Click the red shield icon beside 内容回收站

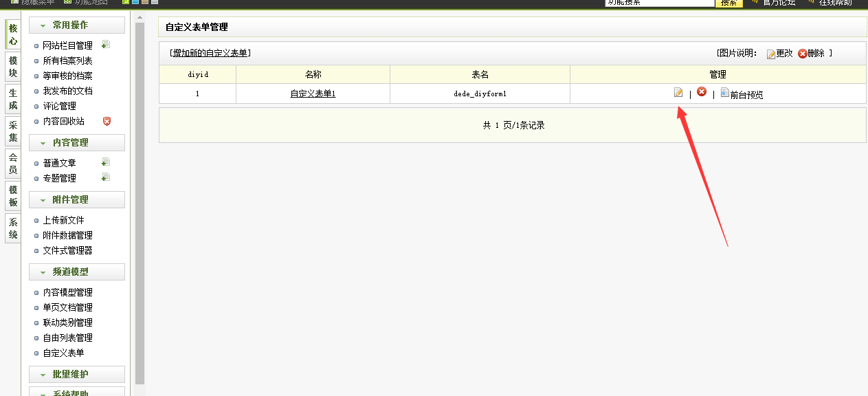tap(107, 121)
